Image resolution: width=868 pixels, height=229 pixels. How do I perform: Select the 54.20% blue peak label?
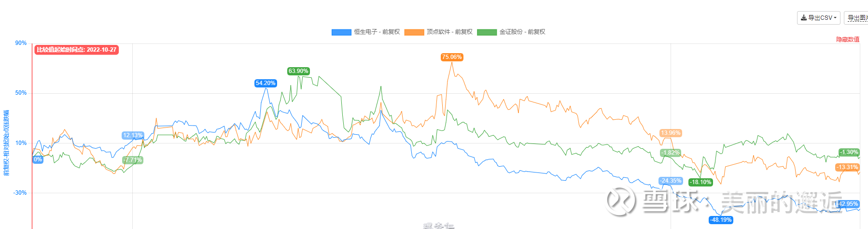pyautogui.click(x=266, y=83)
